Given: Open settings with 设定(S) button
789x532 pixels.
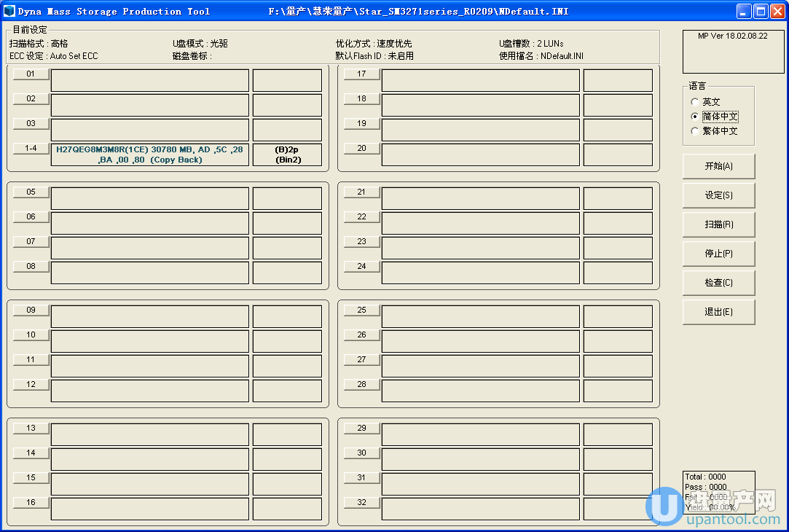Looking at the screenshot, I should pyautogui.click(x=718, y=195).
